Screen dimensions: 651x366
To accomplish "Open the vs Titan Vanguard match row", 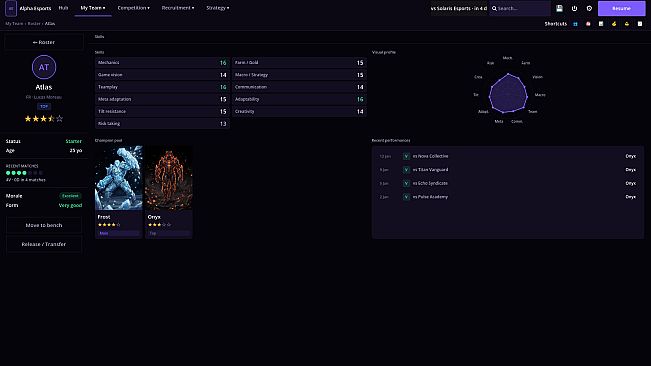I will click(x=507, y=170).
